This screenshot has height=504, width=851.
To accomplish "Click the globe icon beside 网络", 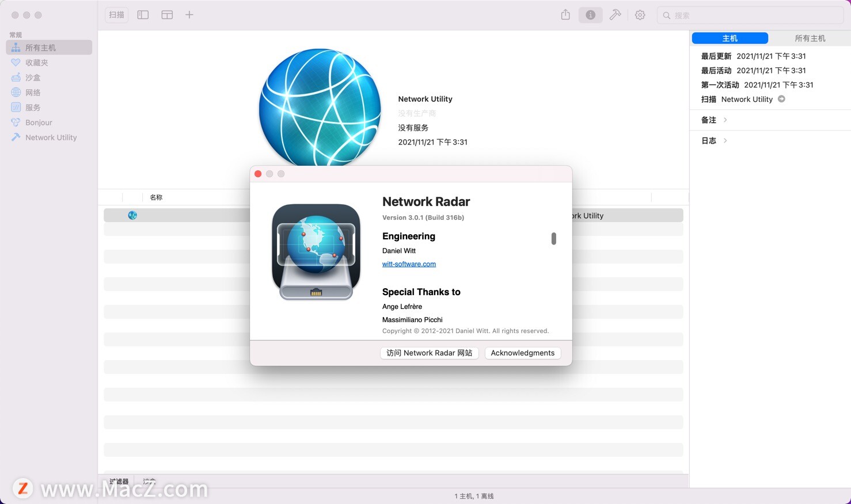I will click(x=16, y=93).
